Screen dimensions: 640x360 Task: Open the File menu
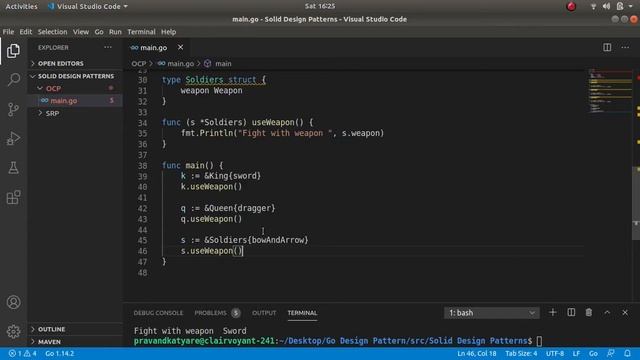click(8, 32)
